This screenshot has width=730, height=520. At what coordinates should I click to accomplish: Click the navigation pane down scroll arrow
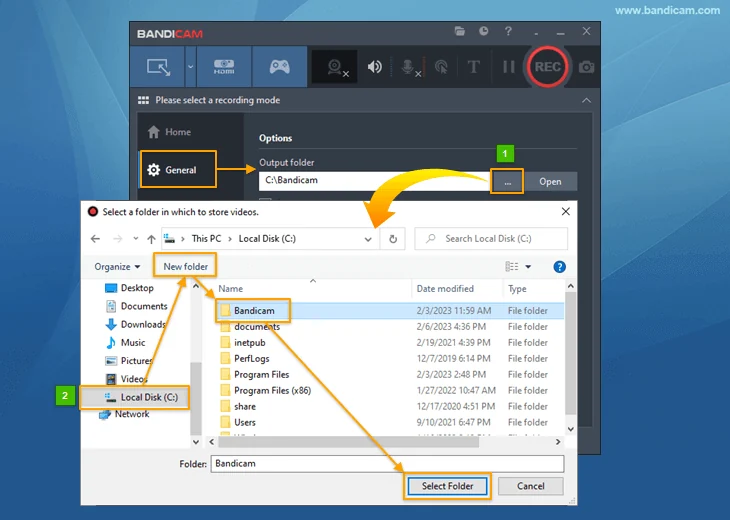[x=196, y=442]
